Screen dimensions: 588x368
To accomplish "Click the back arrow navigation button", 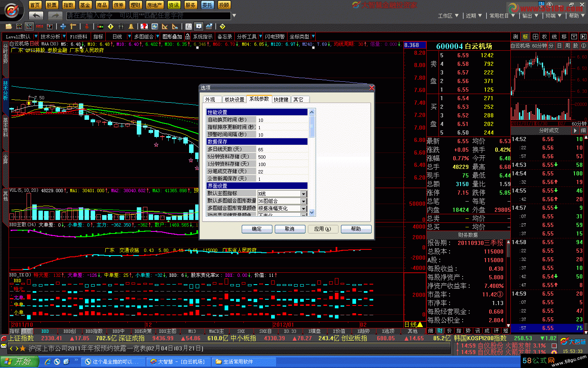I will (36, 16).
